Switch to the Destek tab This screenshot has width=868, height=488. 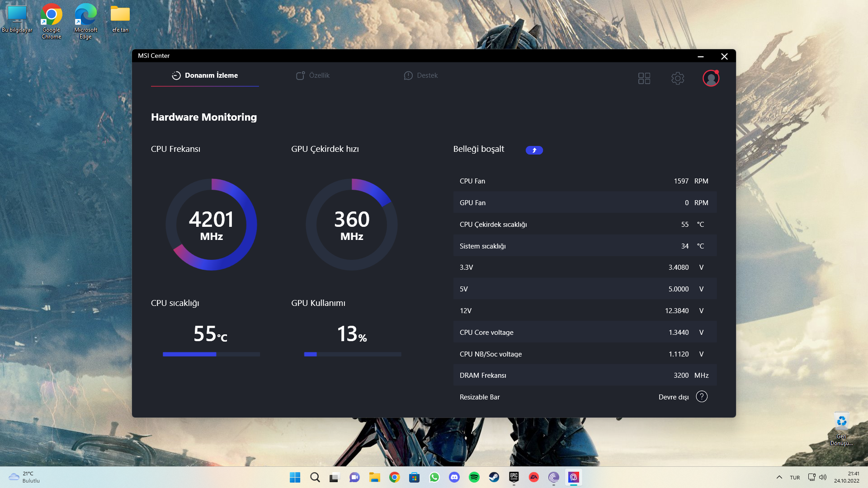(x=420, y=75)
